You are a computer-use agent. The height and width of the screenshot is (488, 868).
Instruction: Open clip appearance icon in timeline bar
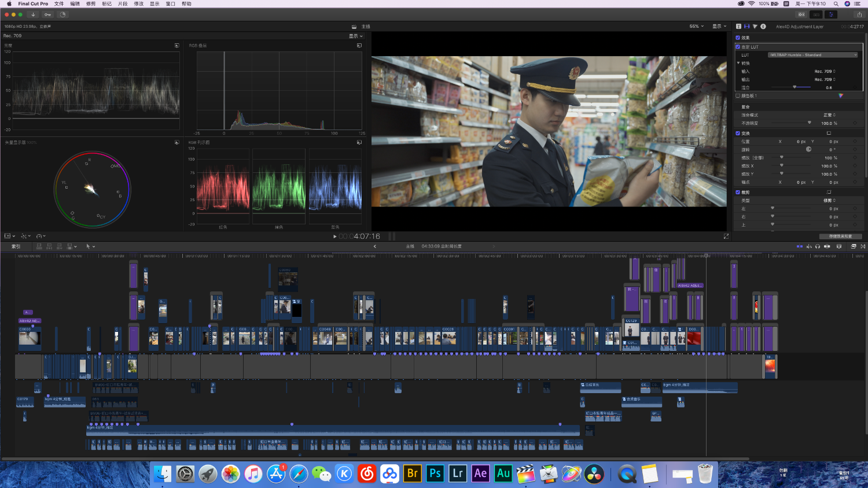839,246
